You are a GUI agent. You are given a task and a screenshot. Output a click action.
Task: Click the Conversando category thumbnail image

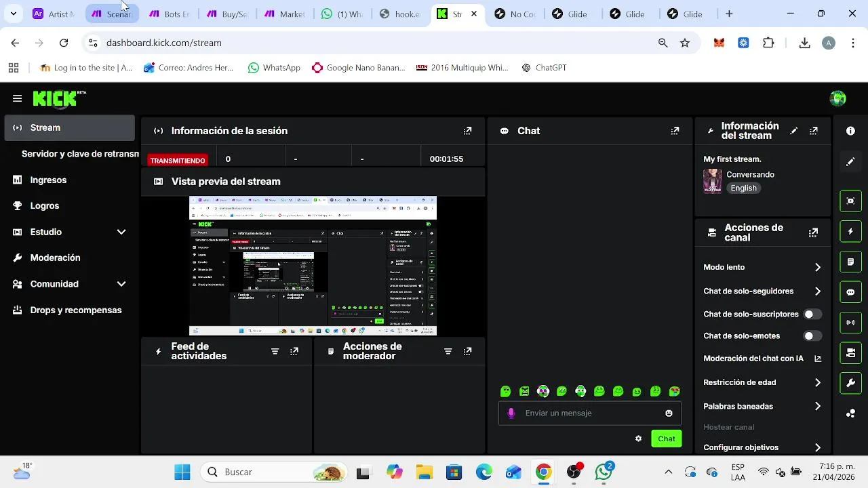(x=713, y=181)
